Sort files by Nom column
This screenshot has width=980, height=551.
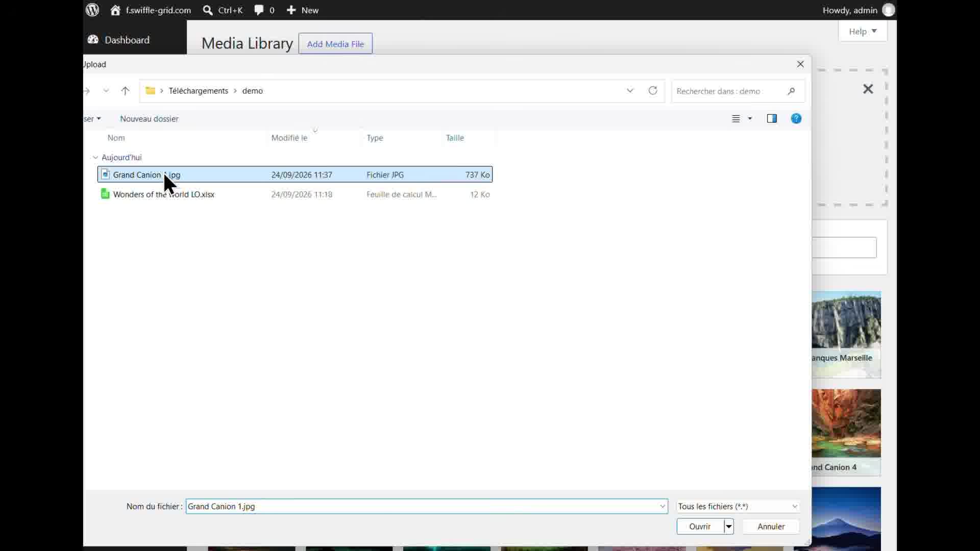(x=116, y=138)
